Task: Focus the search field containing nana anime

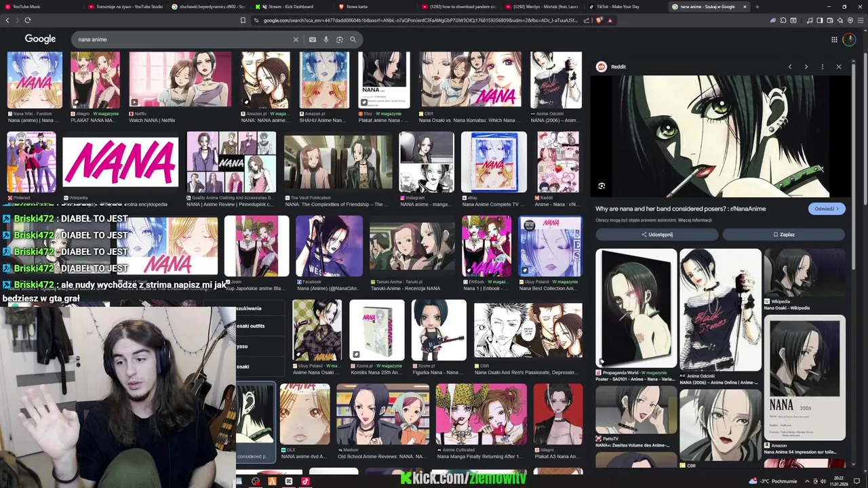Action: pos(183,39)
